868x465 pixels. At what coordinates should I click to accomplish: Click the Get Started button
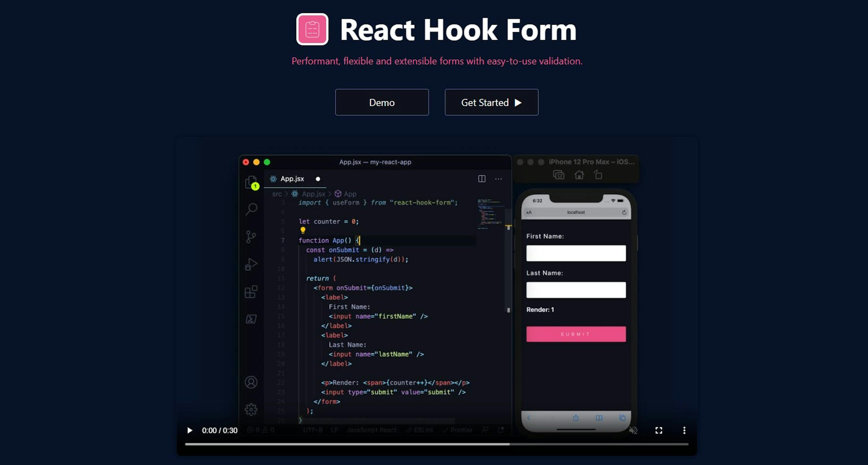pos(491,102)
